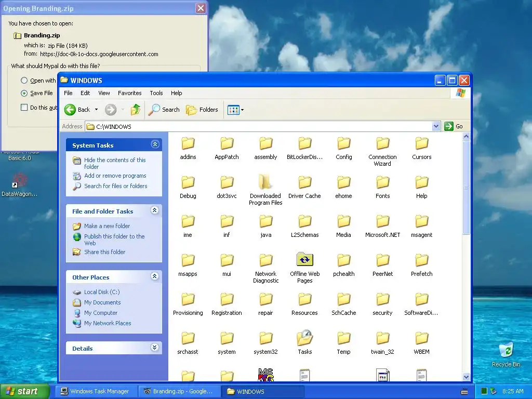Image resolution: width=532 pixels, height=399 pixels.
Task: Select the Save File radio option
Action: tap(24, 93)
